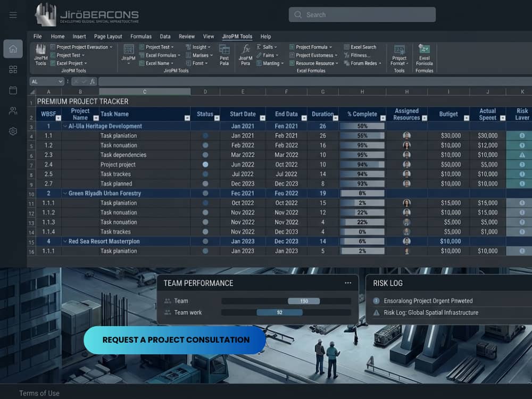Open the % Complete column filter dropdown
Viewport: 532px width, 399px height.
383,118
